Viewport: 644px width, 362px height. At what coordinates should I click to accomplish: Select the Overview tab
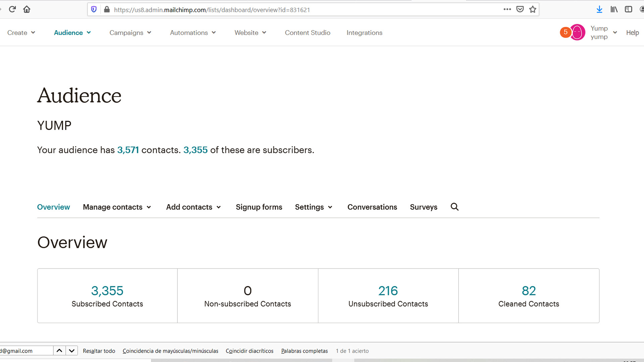click(53, 207)
